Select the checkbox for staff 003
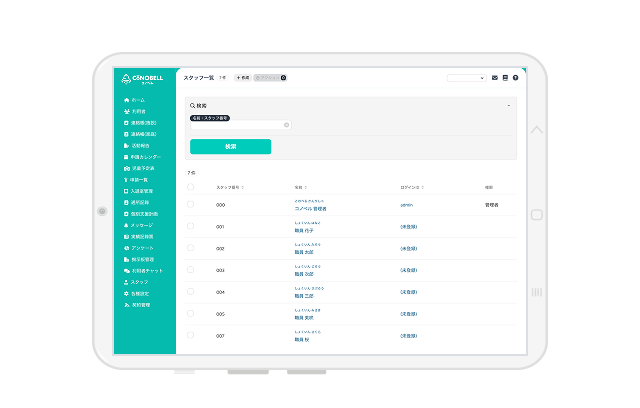 (x=191, y=270)
